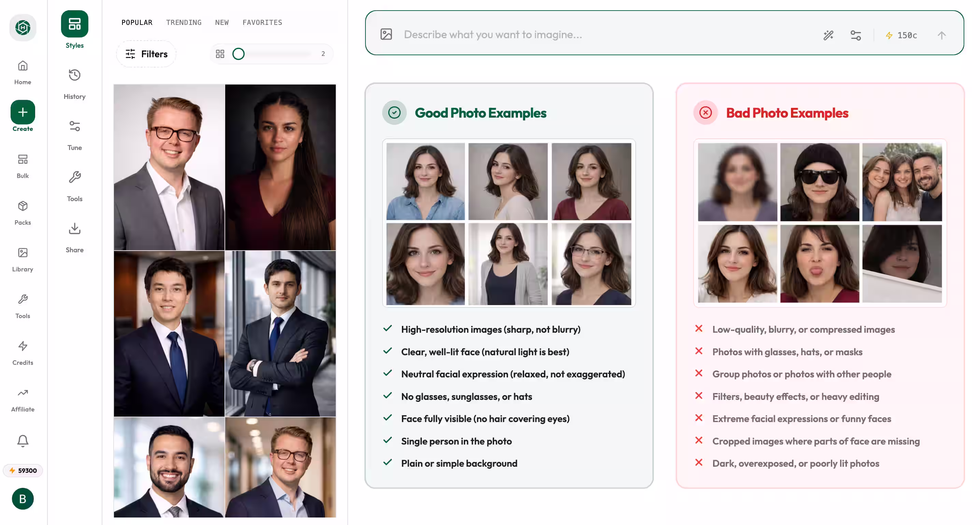Switch to the Favorites tab

point(262,22)
